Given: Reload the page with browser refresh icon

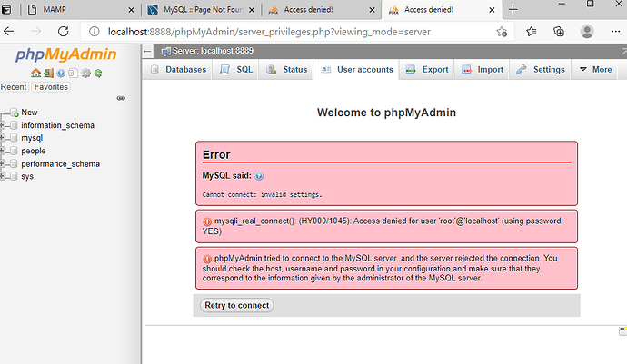Looking at the screenshot, I should point(64,31).
